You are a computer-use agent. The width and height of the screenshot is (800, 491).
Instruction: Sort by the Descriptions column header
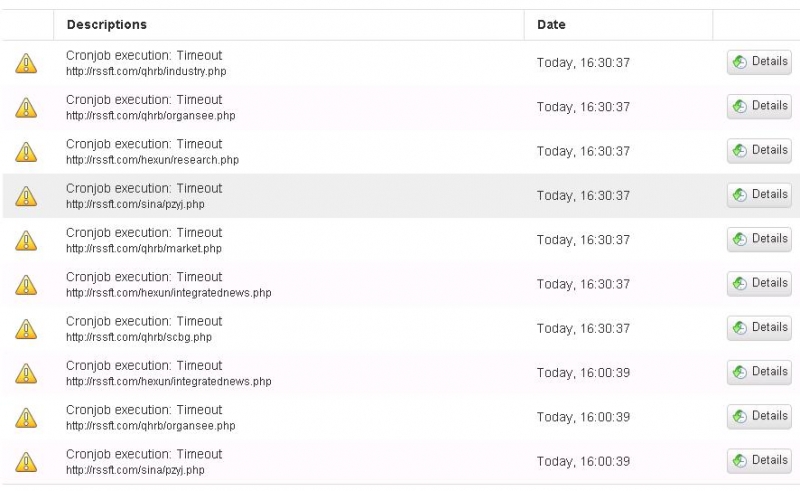(x=107, y=24)
